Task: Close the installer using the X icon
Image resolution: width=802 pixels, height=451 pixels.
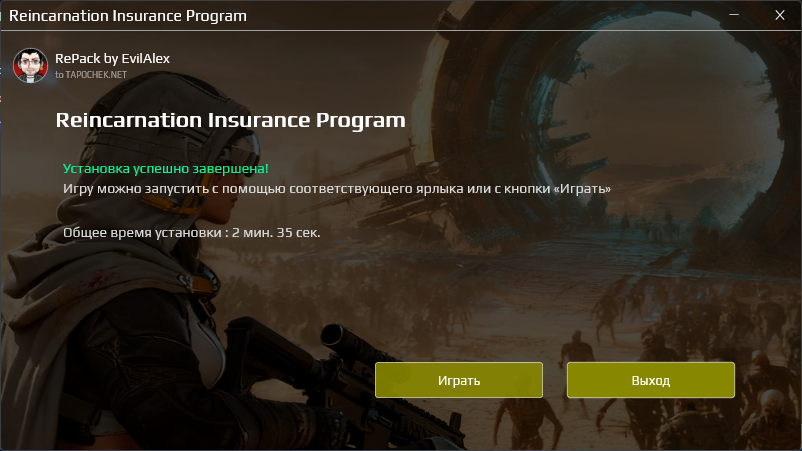Action: tap(779, 15)
